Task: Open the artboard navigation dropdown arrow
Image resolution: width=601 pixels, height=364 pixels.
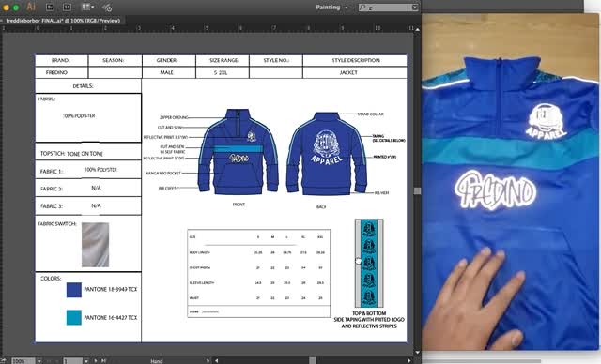Action: tap(85, 361)
